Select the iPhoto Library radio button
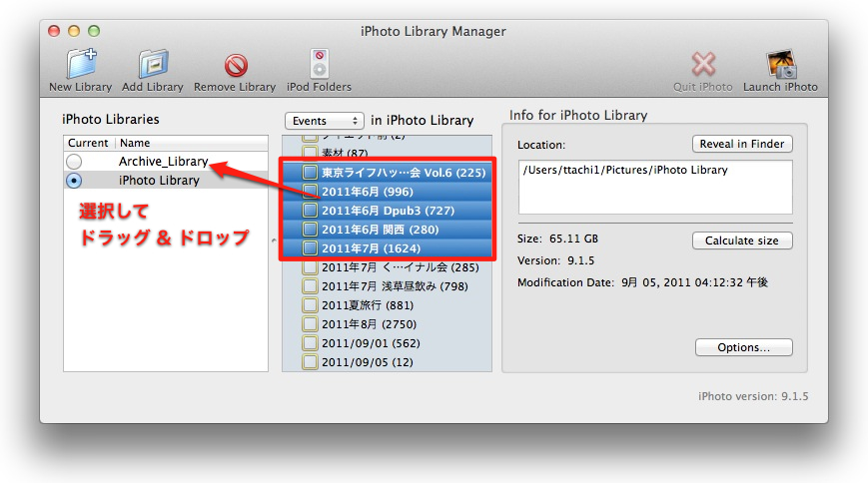This screenshot has height=483, width=868. click(74, 181)
